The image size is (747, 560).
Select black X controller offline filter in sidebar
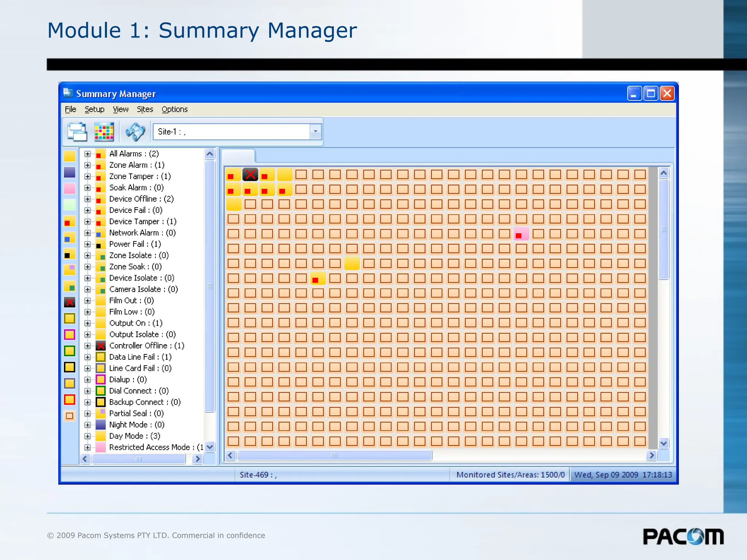[x=69, y=302]
